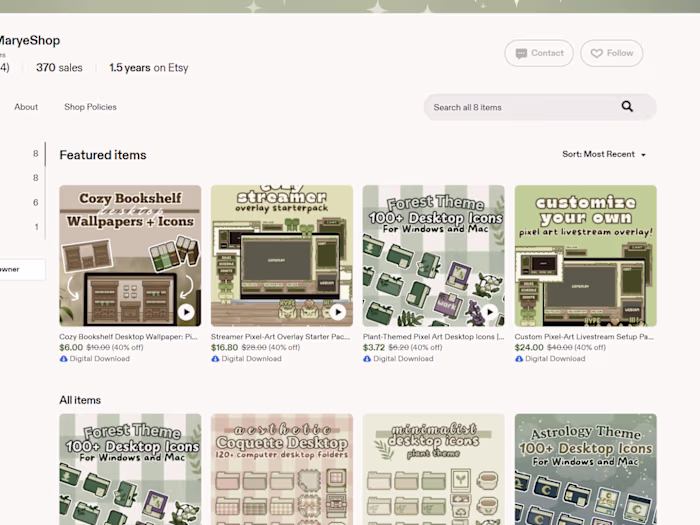The height and width of the screenshot is (525, 700).
Task: Open Custom Pixel-Art Livestream Setup title
Action: 584,337
